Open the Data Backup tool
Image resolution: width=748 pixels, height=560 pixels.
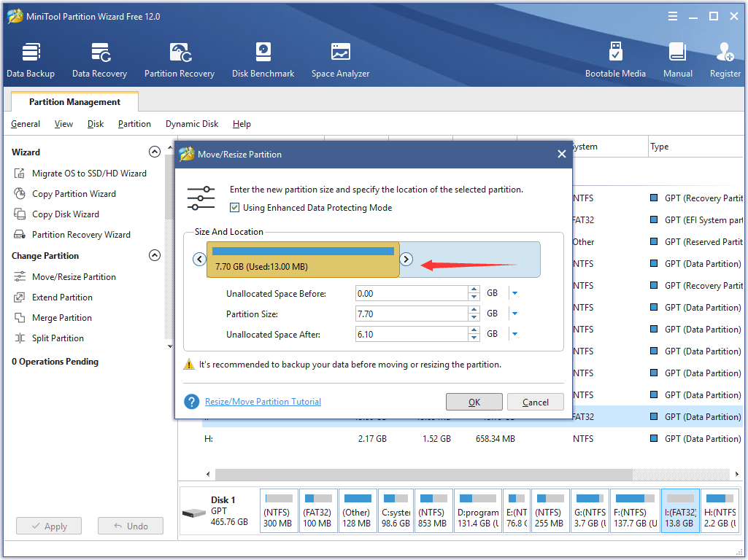[x=31, y=60]
